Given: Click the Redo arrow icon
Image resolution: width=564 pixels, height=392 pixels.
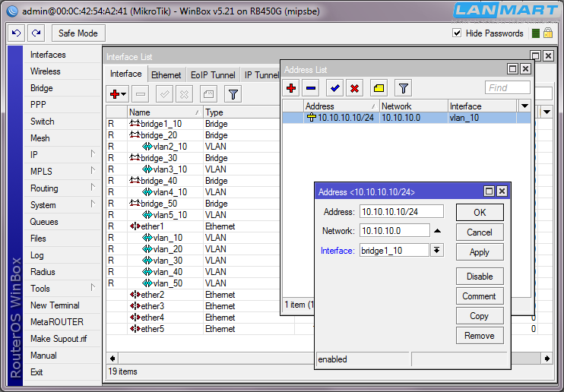Looking at the screenshot, I should [x=36, y=33].
